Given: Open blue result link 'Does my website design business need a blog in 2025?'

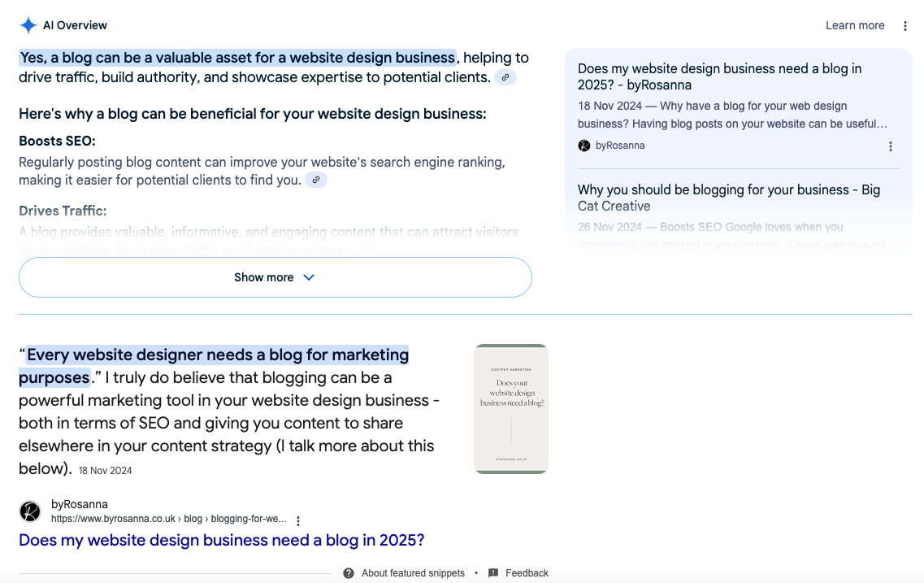Looking at the screenshot, I should [x=222, y=540].
